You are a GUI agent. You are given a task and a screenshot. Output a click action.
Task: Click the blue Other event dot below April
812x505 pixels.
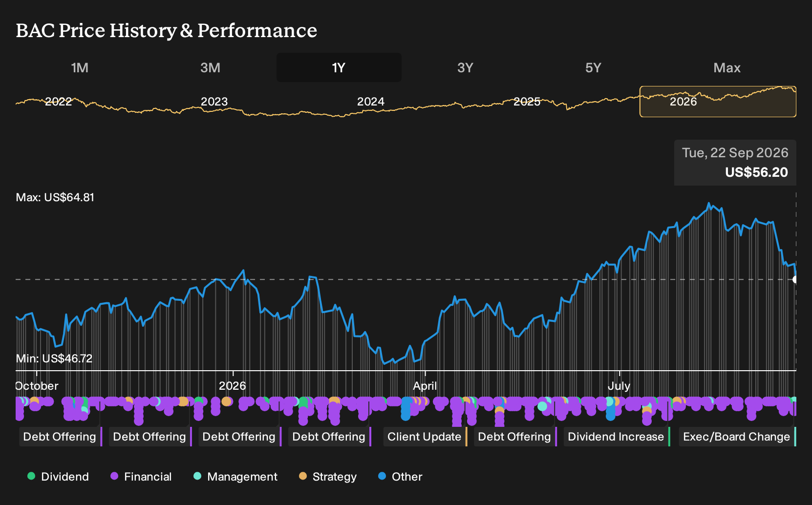pos(406,409)
